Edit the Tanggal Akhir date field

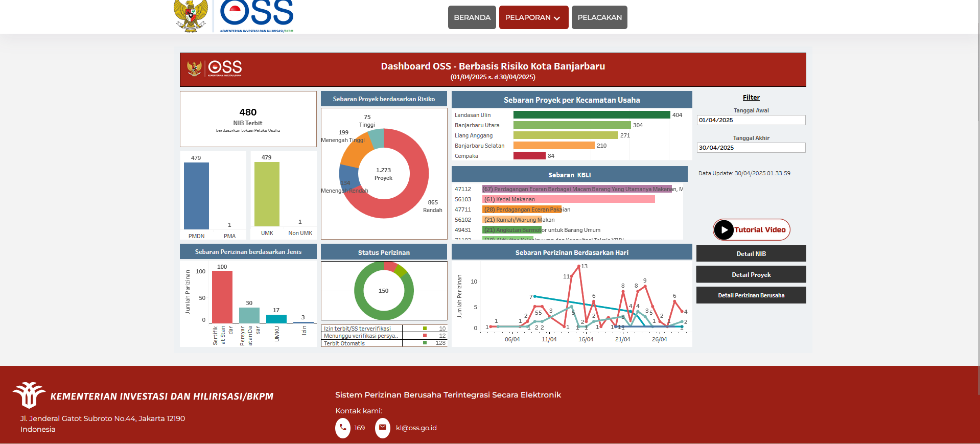pyautogui.click(x=751, y=148)
